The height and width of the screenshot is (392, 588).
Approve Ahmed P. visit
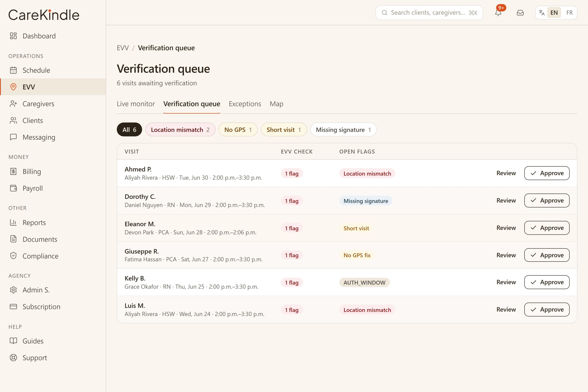pos(547,173)
